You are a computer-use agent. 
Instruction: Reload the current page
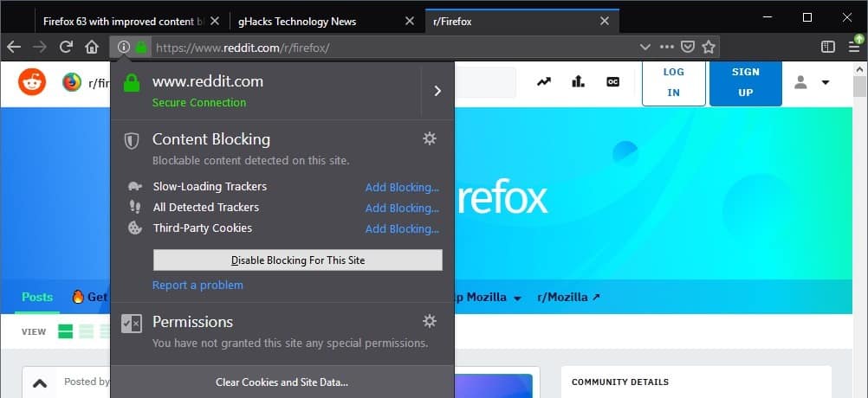click(66, 47)
